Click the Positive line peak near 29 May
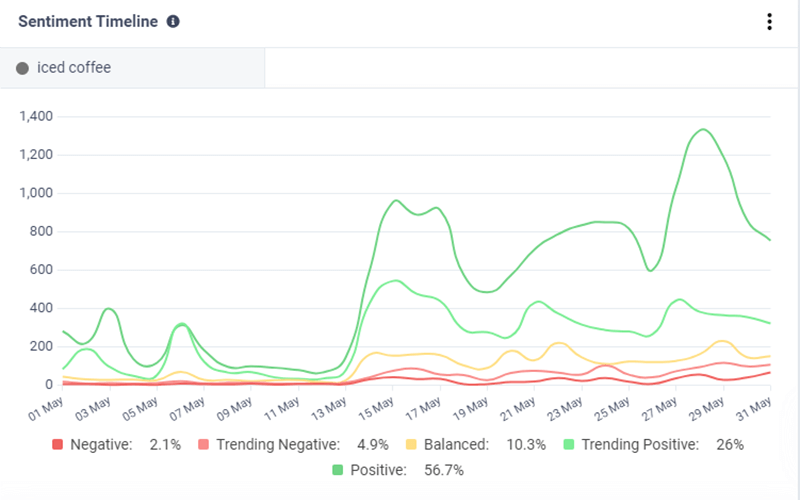The width and height of the screenshot is (800, 500). [x=703, y=129]
